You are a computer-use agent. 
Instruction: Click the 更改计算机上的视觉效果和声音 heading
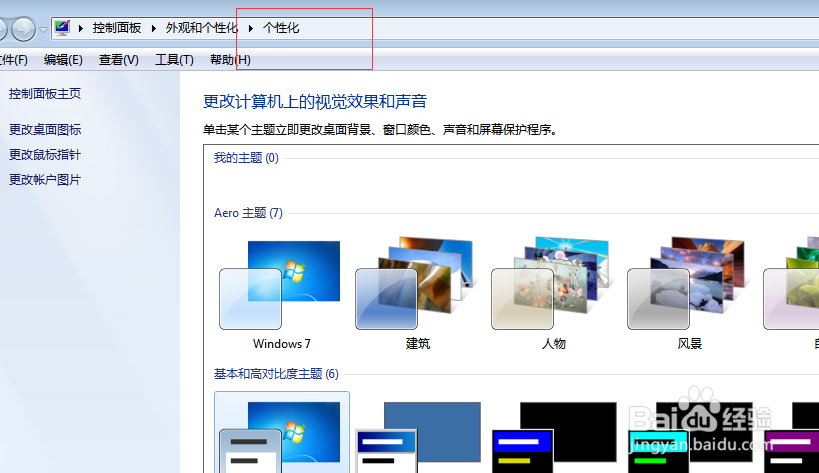[x=315, y=101]
